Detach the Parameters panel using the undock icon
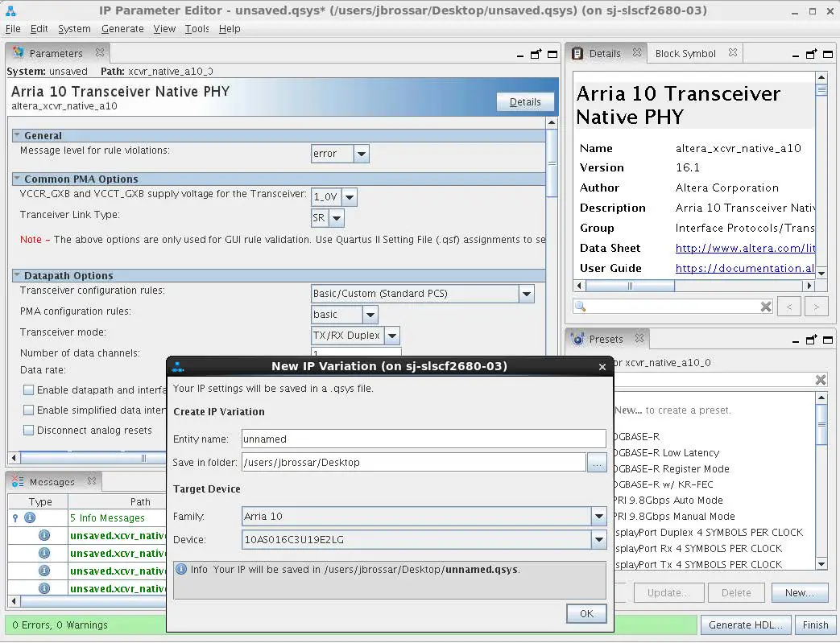Image resolution: width=840 pixels, height=643 pixels. 536,54
